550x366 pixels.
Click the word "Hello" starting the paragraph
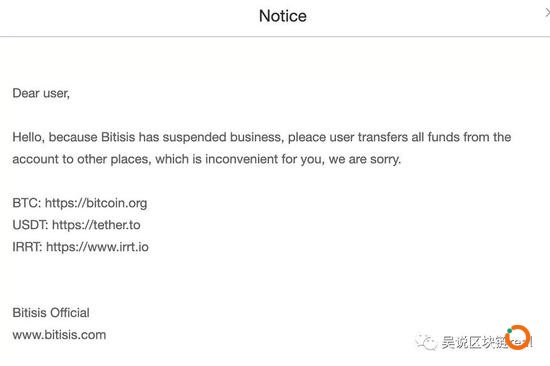click(x=28, y=137)
